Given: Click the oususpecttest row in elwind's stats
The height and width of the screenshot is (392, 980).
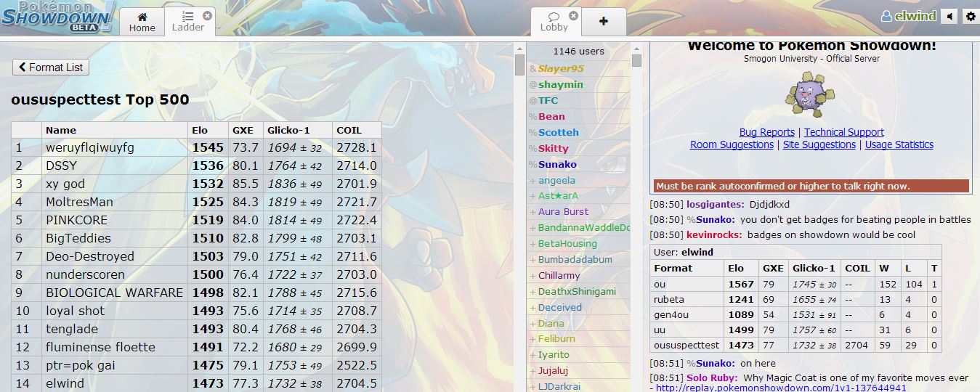Looking at the screenshot, I should 795,345.
